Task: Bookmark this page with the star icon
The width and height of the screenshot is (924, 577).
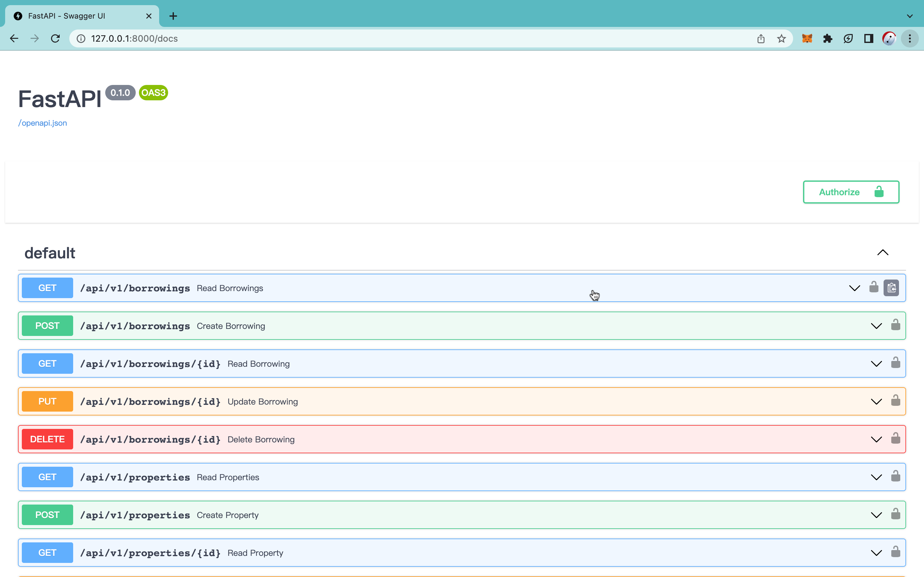Action: [781, 38]
